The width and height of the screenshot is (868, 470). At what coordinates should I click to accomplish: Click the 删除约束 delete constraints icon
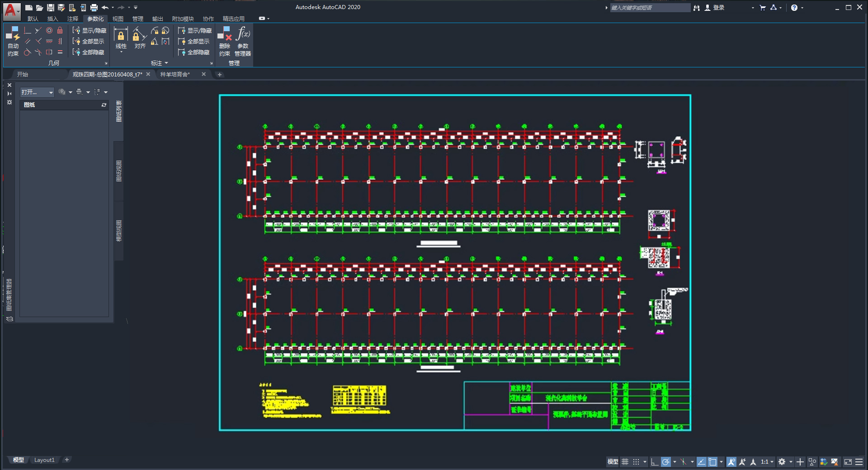pos(225,41)
